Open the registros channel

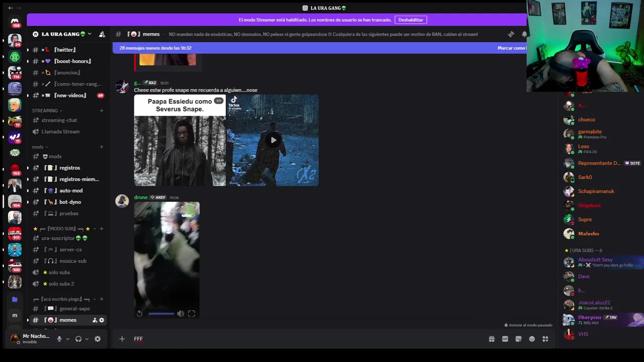pos(66,168)
